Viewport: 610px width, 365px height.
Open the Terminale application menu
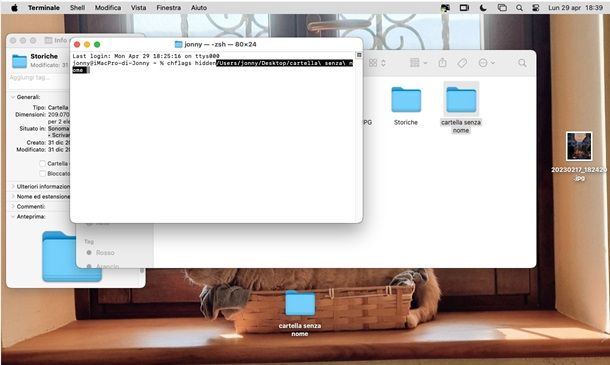[44, 8]
